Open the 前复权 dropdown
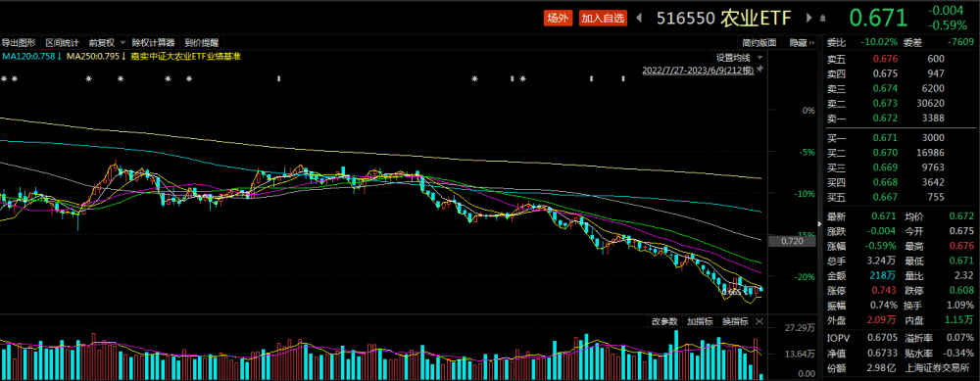 tap(106, 43)
